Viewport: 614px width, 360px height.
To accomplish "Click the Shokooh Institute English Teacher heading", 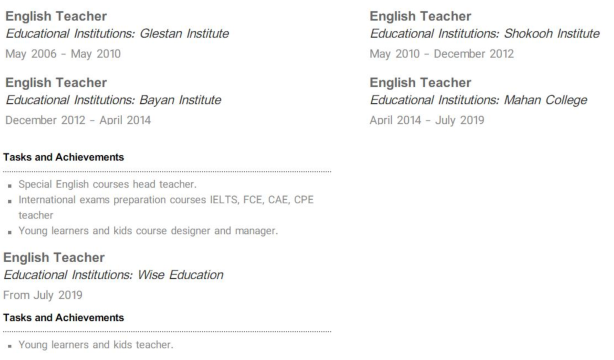I will click(420, 16).
